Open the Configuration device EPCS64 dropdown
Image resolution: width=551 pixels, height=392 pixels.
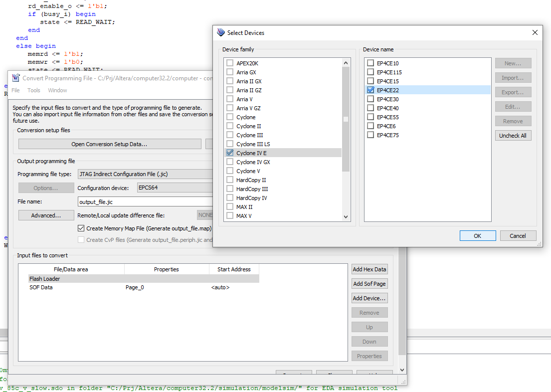[175, 188]
